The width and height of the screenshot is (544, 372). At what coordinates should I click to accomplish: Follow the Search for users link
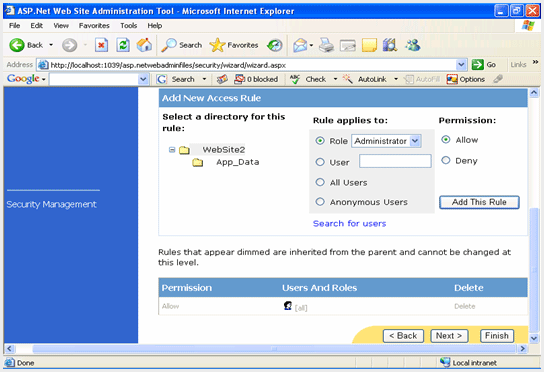click(x=349, y=223)
